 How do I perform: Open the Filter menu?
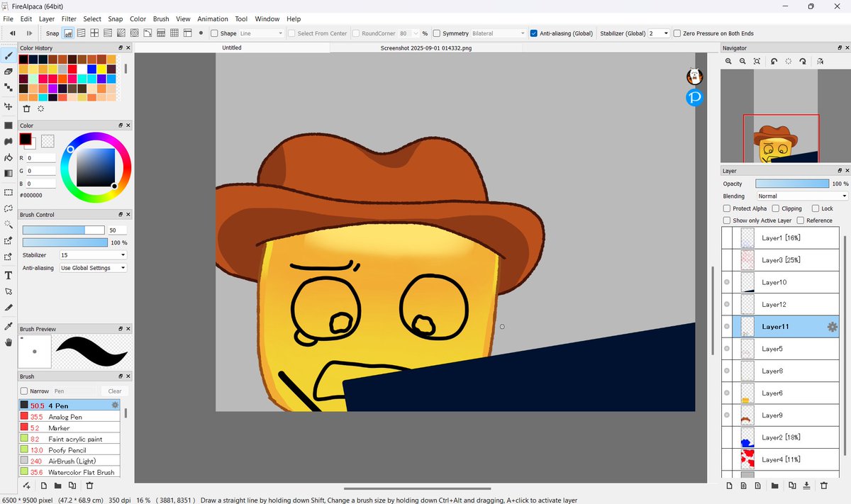(69, 18)
